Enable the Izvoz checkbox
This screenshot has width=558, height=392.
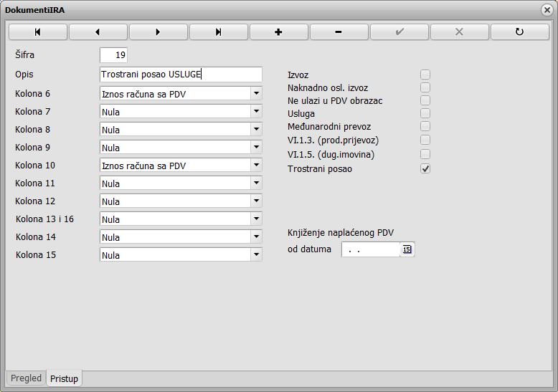(425, 75)
